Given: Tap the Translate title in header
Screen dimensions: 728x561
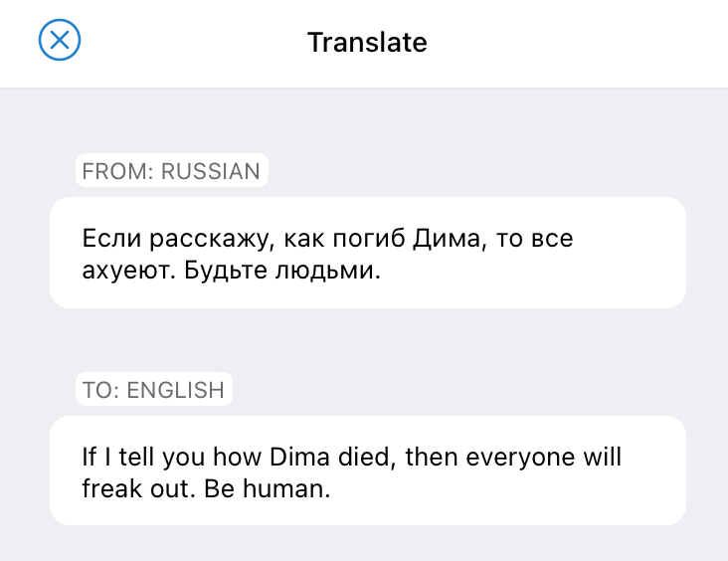Looking at the screenshot, I should 367,42.
